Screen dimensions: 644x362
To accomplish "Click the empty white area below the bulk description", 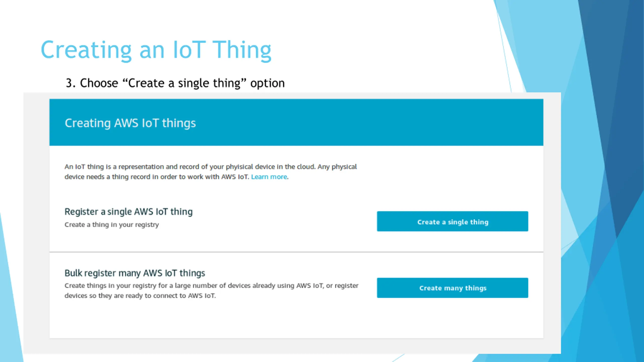I will [x=296, y=319].
